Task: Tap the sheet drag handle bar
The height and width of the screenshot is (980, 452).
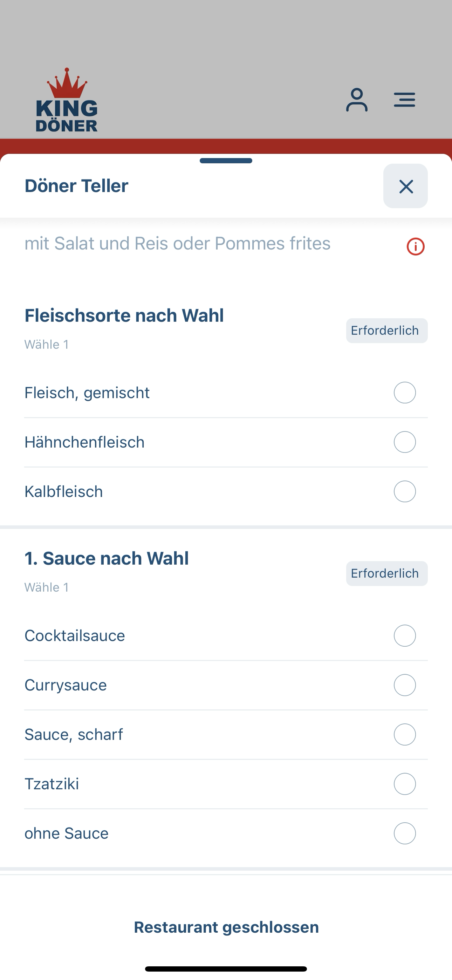Action: tap(226, 161)
